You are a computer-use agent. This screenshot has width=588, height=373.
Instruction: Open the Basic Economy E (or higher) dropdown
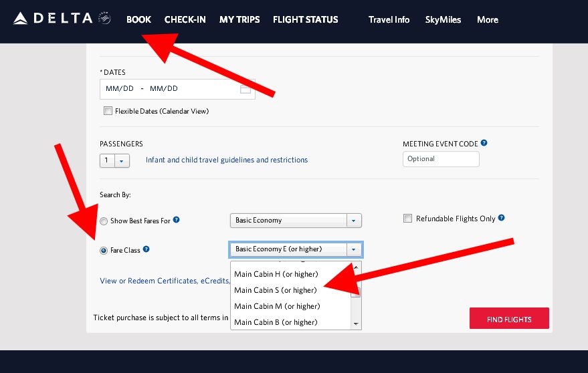point(296,249)
